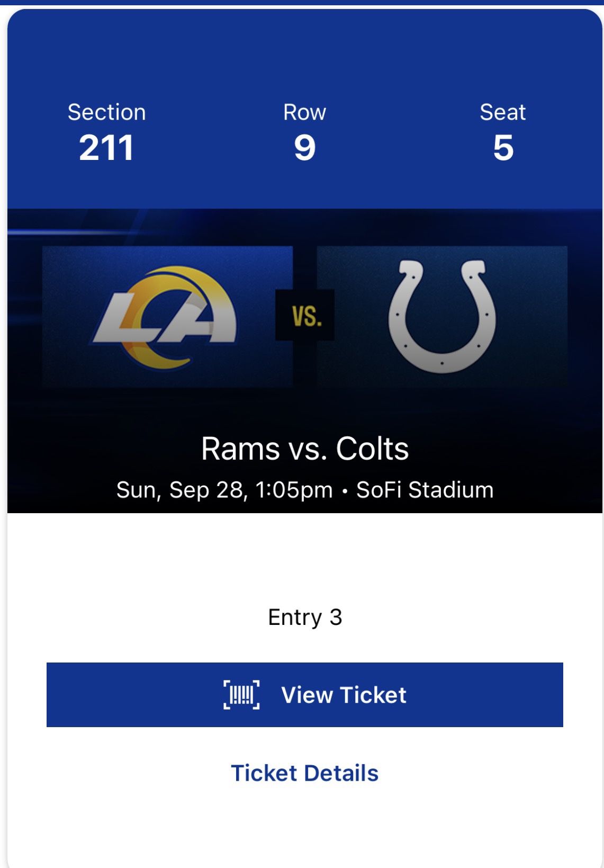Open the Ticket Details link
This screenshot has height=868, width=604.
(x=304, y=773)
